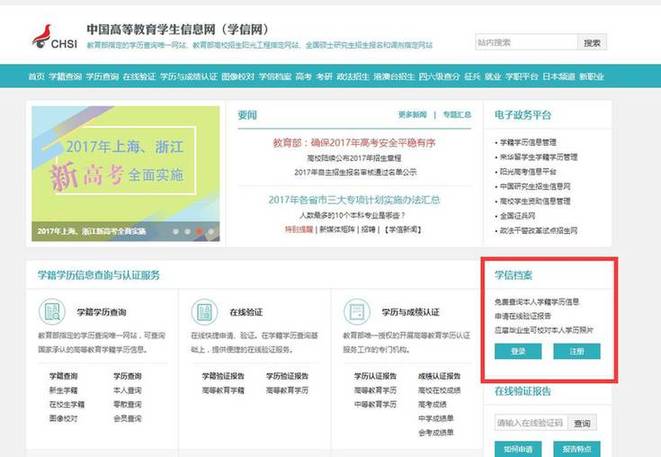Click the 如何申请 button
Screen dimensions: 661x457
point(518,449)
